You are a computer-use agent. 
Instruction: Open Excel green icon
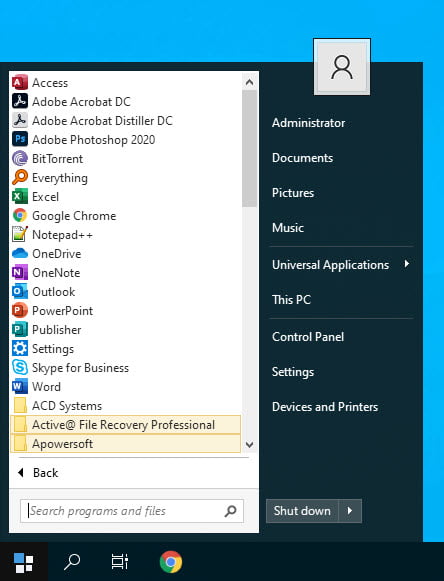[x=20, y=196]
